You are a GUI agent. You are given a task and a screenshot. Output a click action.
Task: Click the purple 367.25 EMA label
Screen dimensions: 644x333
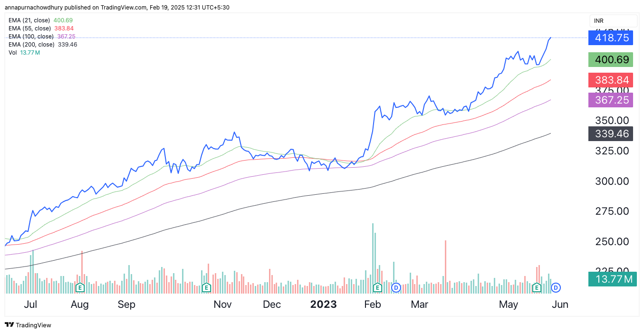pyautogui.click(x=611, y=100)
